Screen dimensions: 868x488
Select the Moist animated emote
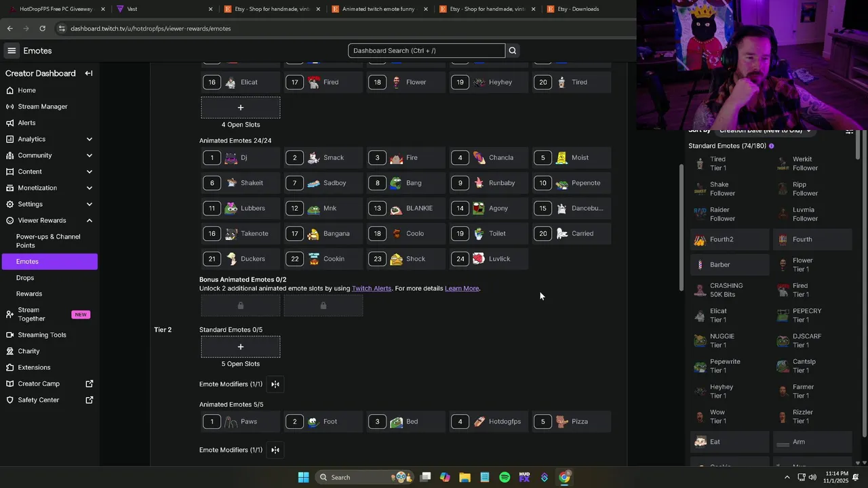[x=572, y=158]
